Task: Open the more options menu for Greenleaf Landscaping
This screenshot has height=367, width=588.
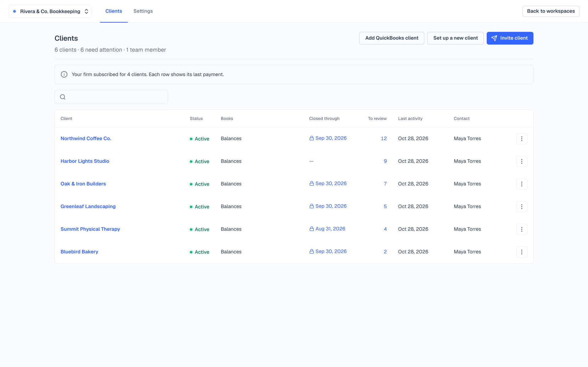Action: click(x=522, y=207)
